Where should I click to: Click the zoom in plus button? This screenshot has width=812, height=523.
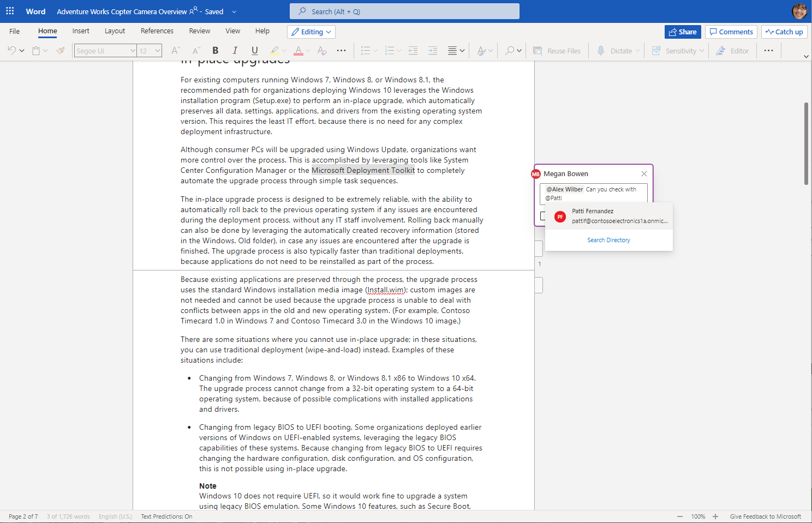click(x=715, y=516)
